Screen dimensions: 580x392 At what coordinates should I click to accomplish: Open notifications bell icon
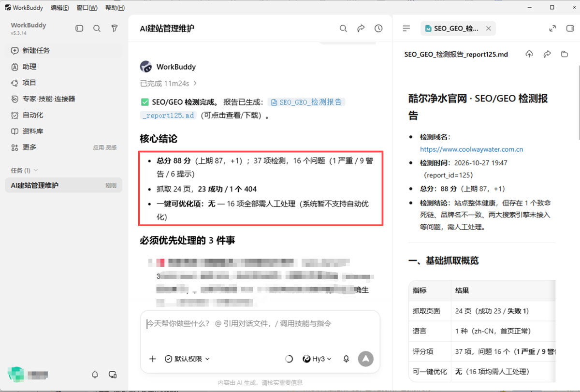click(95, 374)
